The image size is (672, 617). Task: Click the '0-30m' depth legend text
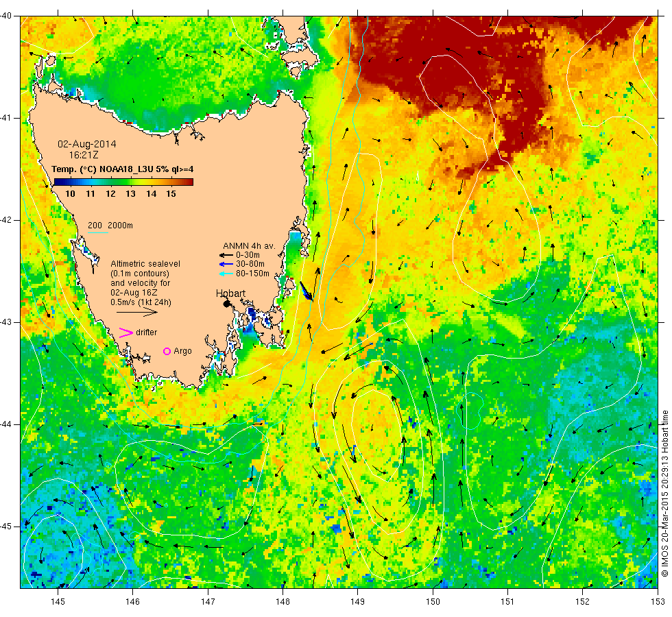(x=248, y=255)
